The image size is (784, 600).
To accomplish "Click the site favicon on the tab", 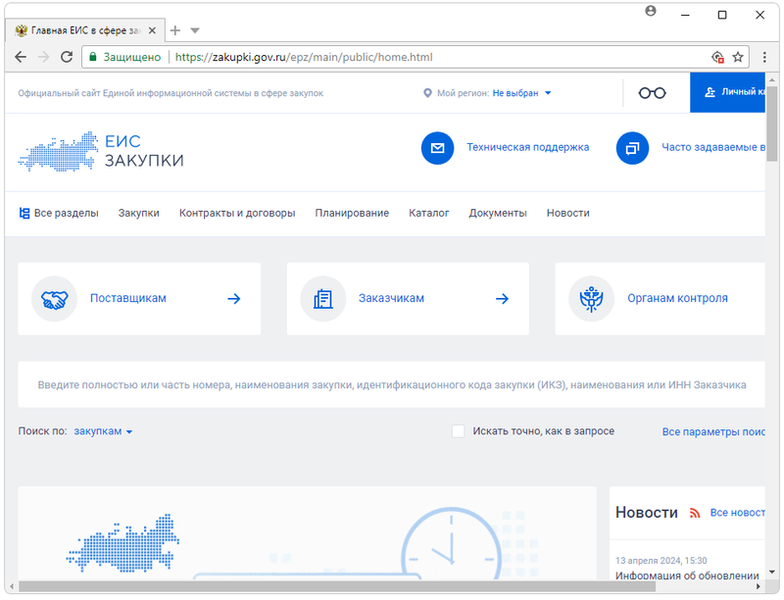I will point(21,30).
